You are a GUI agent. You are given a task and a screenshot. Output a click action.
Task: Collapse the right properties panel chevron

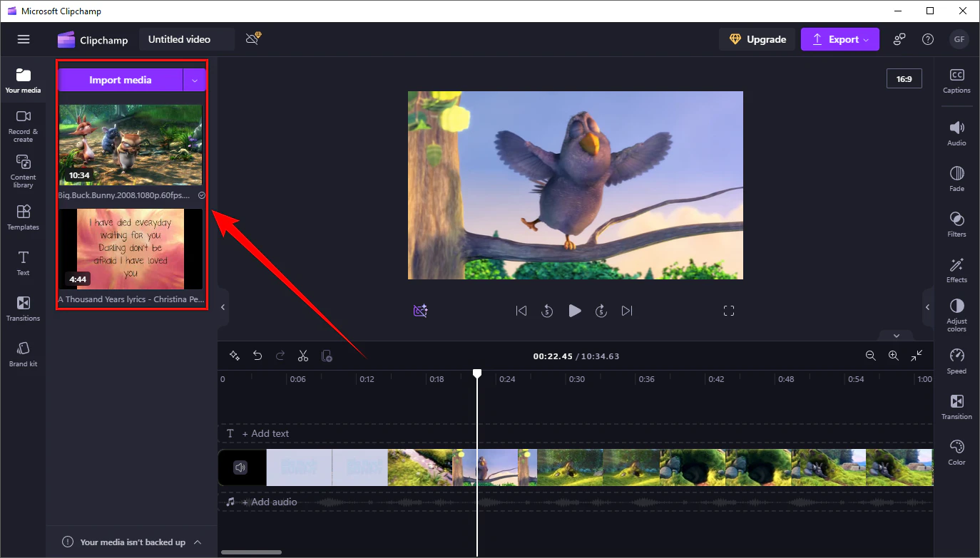click(927, 307)
